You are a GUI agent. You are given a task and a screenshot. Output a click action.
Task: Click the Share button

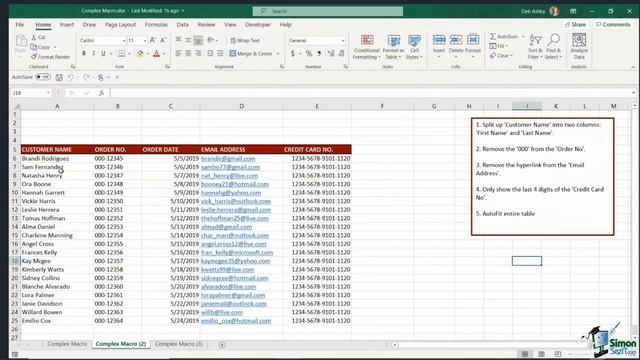point(576,24)
